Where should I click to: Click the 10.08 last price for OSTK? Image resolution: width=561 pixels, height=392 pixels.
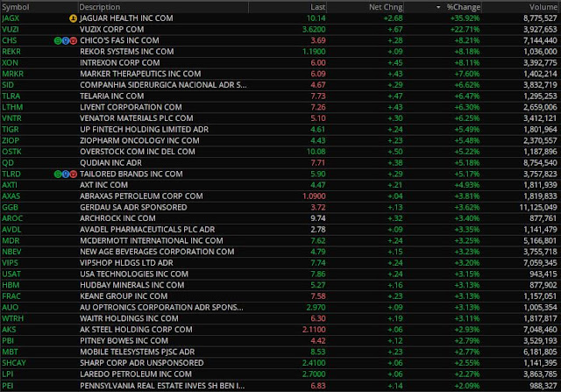click(316, 152)
